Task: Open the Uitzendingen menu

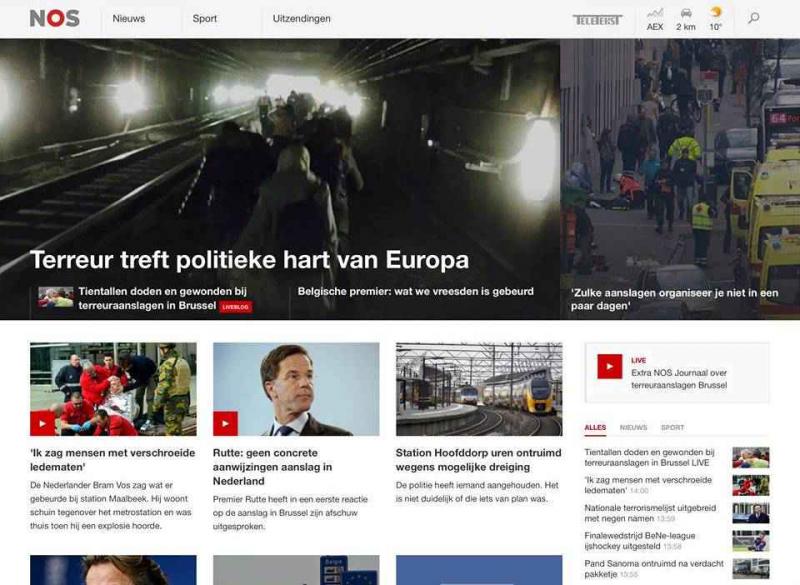Action: click(x=302, y=18)
